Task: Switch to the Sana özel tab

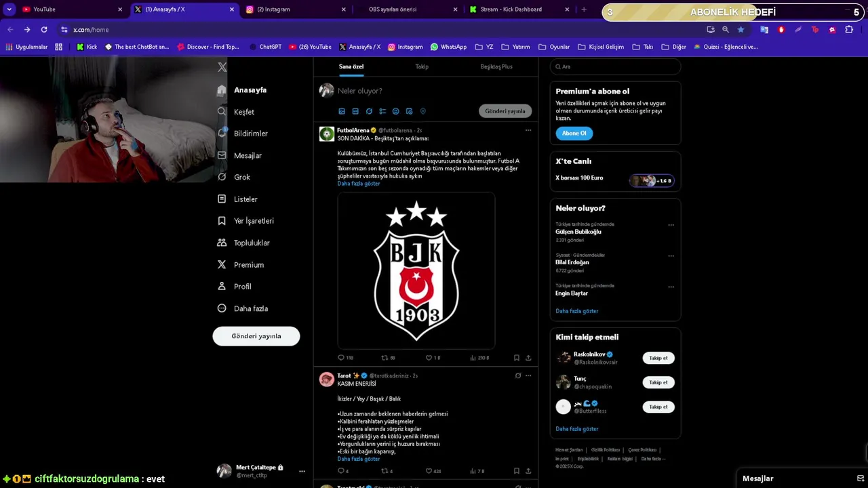Action: tap(351, 66)
